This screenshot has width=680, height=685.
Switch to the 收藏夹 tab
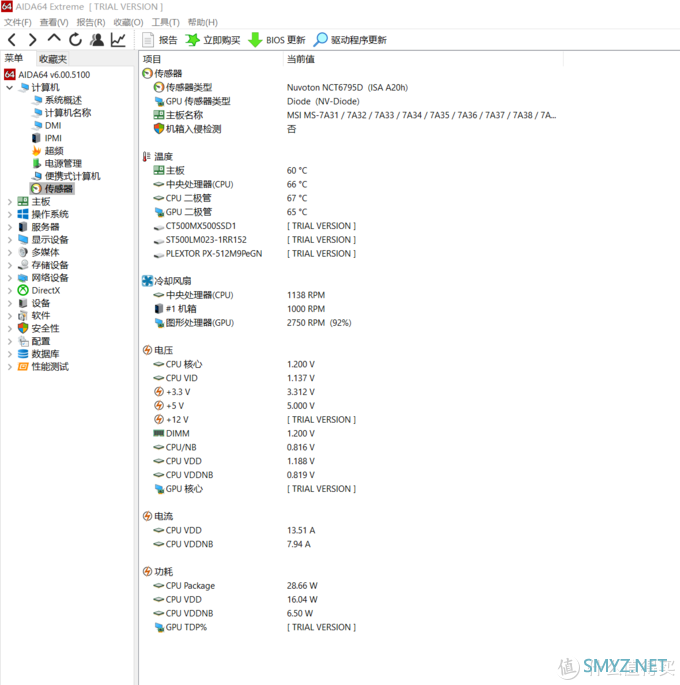pos(53,59)
